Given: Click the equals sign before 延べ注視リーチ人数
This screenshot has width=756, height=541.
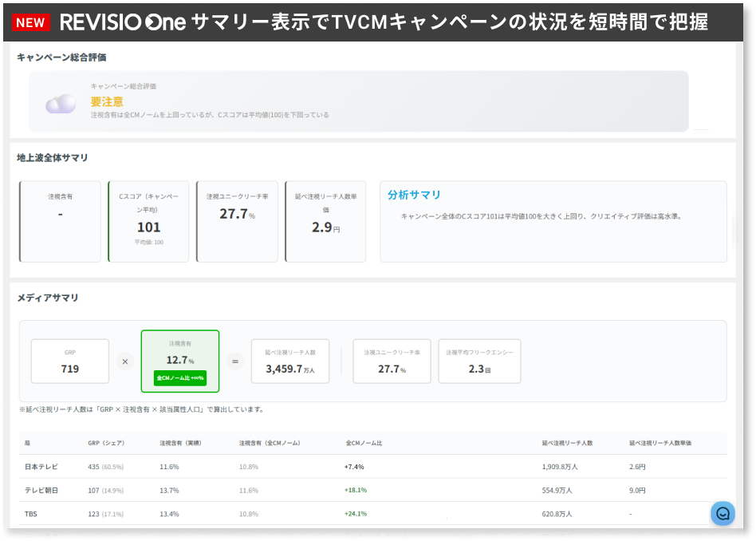Looking at the screenshot, I should click(x=235, y=361).
